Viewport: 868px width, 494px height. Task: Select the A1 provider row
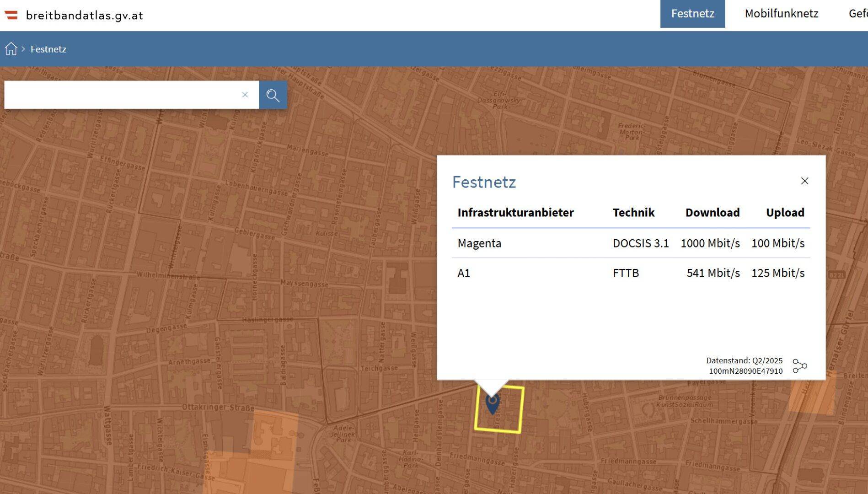630,273
